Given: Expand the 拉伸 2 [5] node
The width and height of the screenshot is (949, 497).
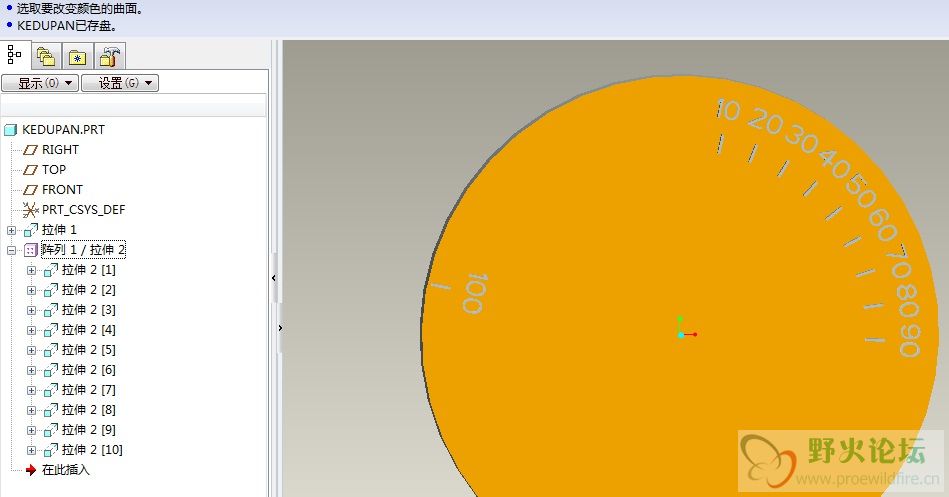Looking at the screenshot, I should [x=31, y=350].
